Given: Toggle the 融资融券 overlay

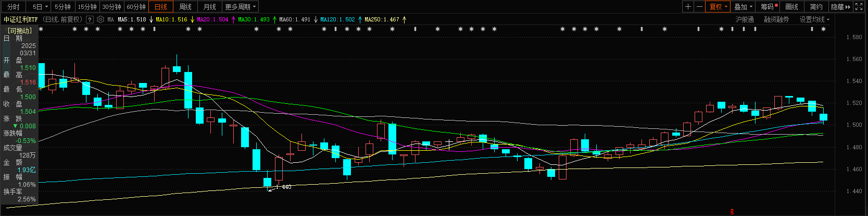Looking at the screenshot, I should pos(776,19).
